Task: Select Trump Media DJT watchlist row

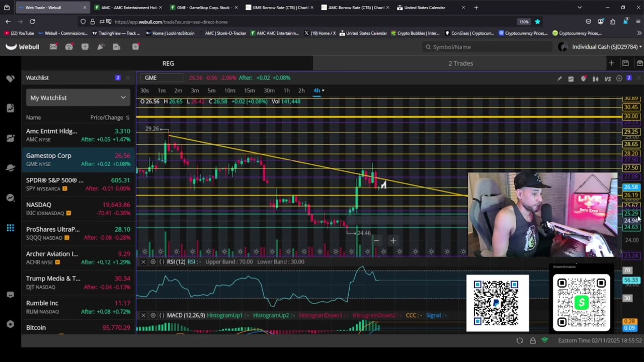Action: tap(78, 283)
